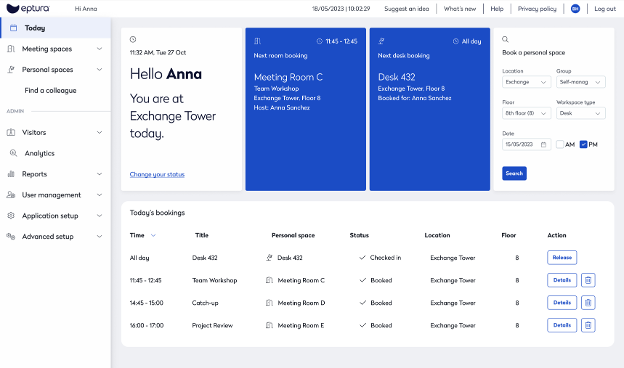Uncheck the PM checkbox
Viewport: 624px width, 368px height.
point(583,144)
